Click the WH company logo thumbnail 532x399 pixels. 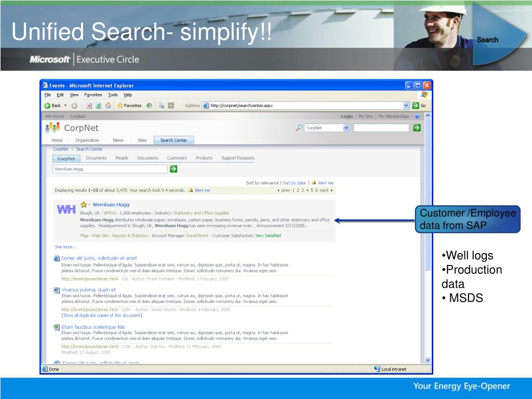(x=66, y=209)
